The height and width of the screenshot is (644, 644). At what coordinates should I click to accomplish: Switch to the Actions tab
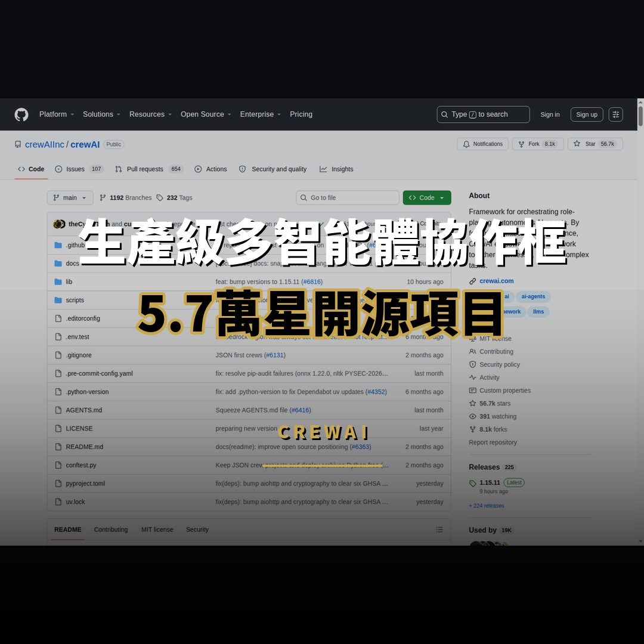pos(210,169)
